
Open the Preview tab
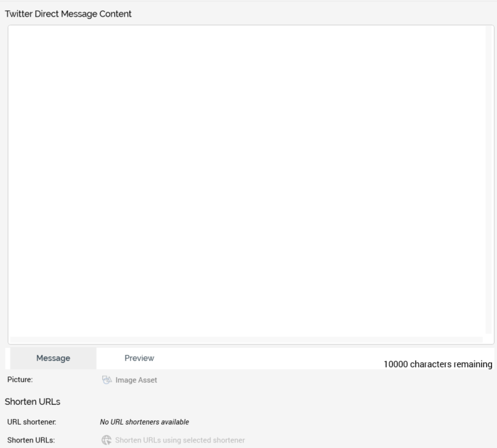click(x=139, y=358)
